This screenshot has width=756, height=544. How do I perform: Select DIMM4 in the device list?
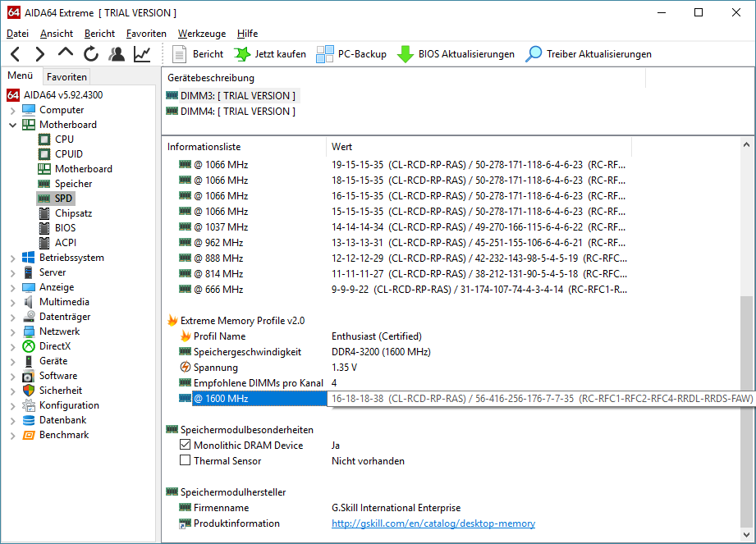point(232,112)
